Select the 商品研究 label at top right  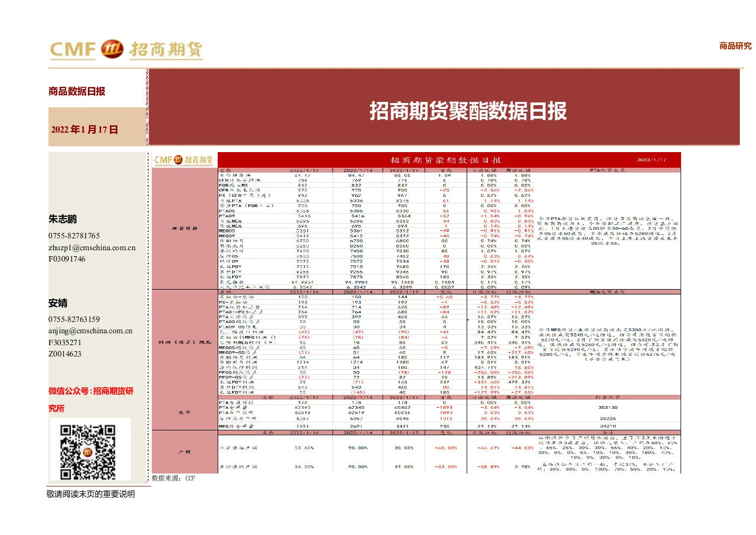735,46
